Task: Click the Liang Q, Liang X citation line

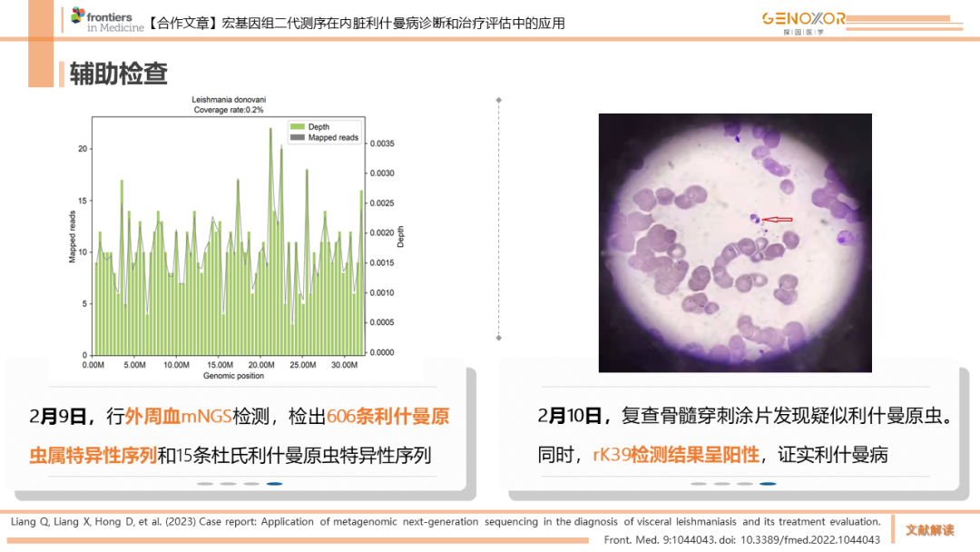Action: tap(445, 521)
